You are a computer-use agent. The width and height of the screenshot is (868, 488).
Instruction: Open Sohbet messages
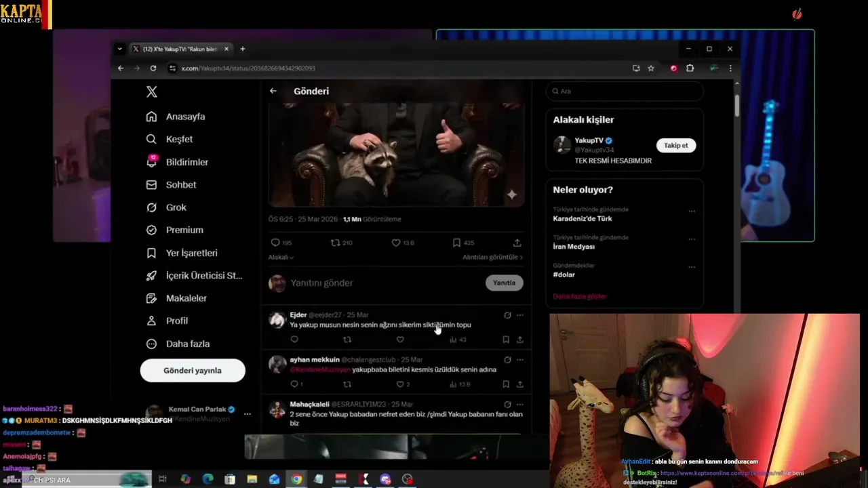(171, 184)
